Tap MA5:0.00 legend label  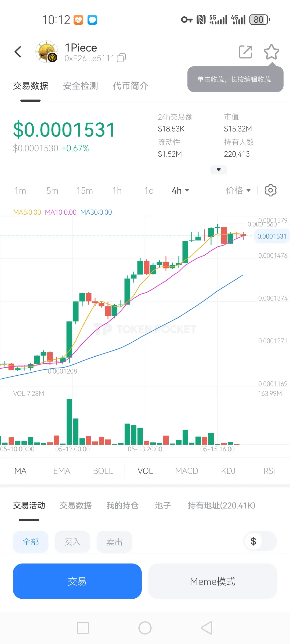tap(27, 212)
